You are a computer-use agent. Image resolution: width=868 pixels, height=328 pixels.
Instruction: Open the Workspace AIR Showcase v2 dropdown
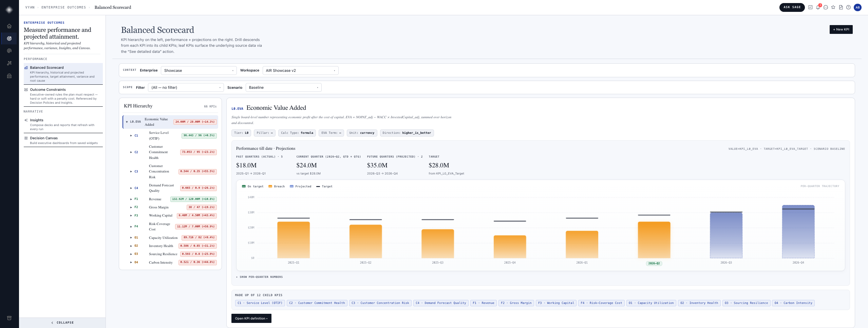click(300, 70)
